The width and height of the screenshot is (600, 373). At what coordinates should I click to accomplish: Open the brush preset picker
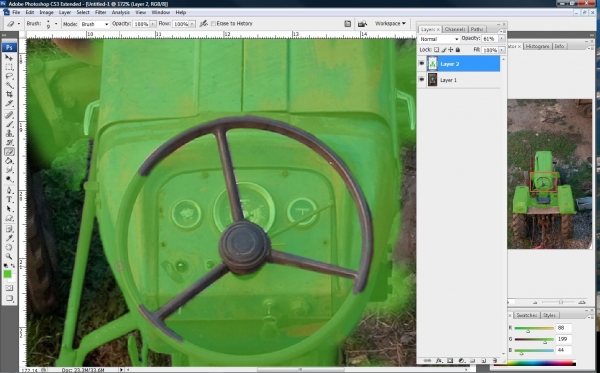pyautogui.click(x=56, y=24)
